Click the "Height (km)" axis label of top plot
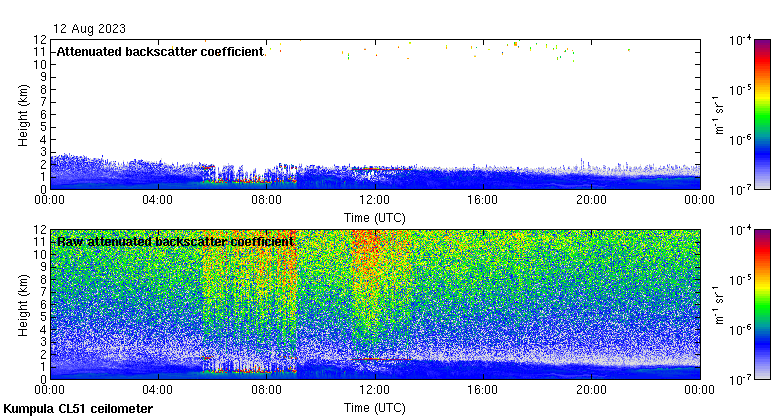780x420 pixels. click(23, 115)
